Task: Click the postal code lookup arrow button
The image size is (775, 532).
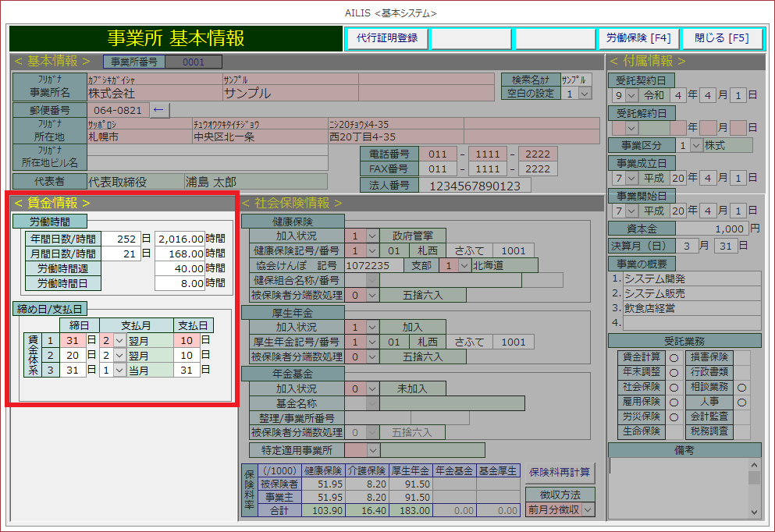Action: tap(158, 111)
